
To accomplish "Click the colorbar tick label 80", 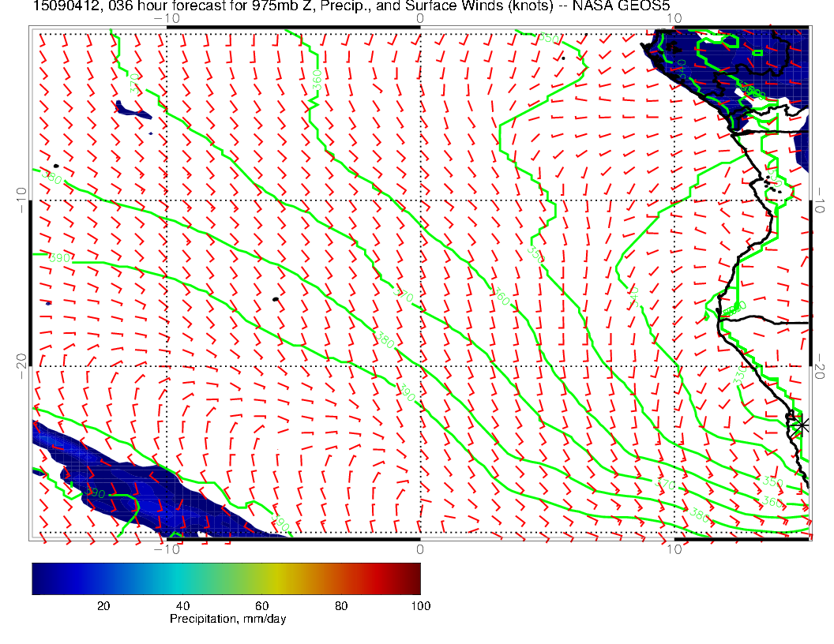I will 341,606.
